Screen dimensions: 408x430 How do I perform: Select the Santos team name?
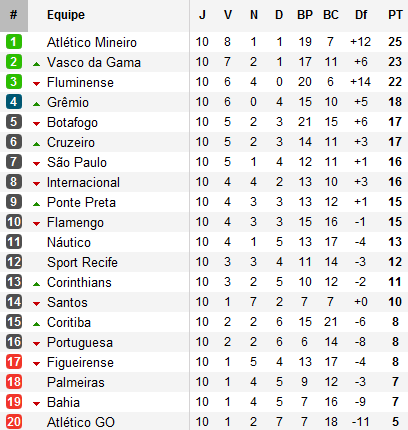click(67, 302)
